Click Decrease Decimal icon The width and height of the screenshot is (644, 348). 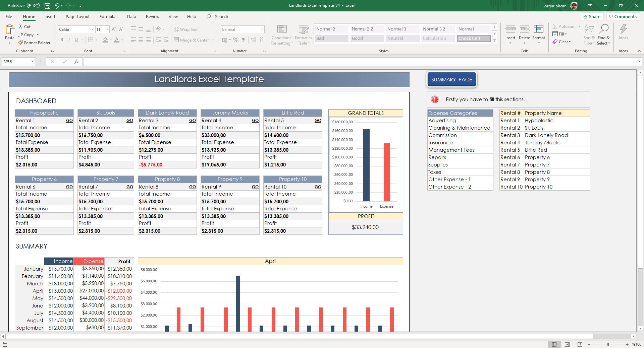[261, 40]
